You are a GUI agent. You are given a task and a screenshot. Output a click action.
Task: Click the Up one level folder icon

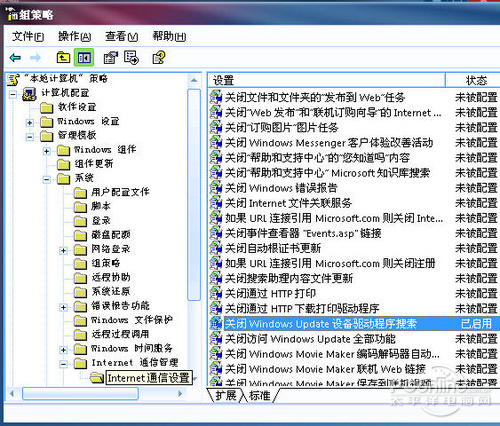63,58
